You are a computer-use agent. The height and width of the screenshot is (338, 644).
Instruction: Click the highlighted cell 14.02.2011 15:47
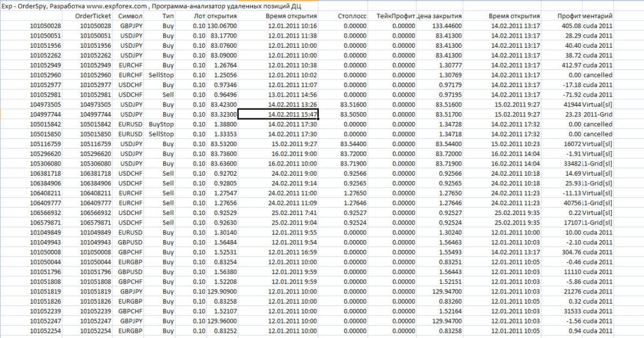[x=279, y=114]
